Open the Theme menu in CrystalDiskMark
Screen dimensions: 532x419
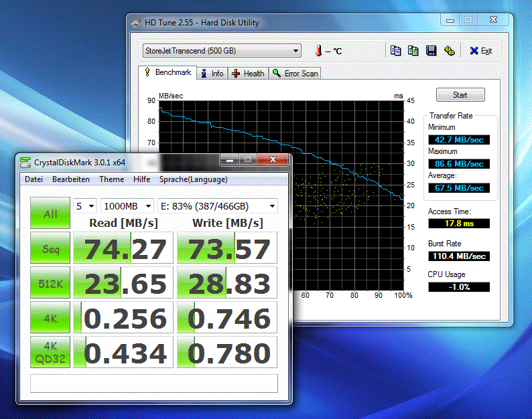[x=111, y=179]
